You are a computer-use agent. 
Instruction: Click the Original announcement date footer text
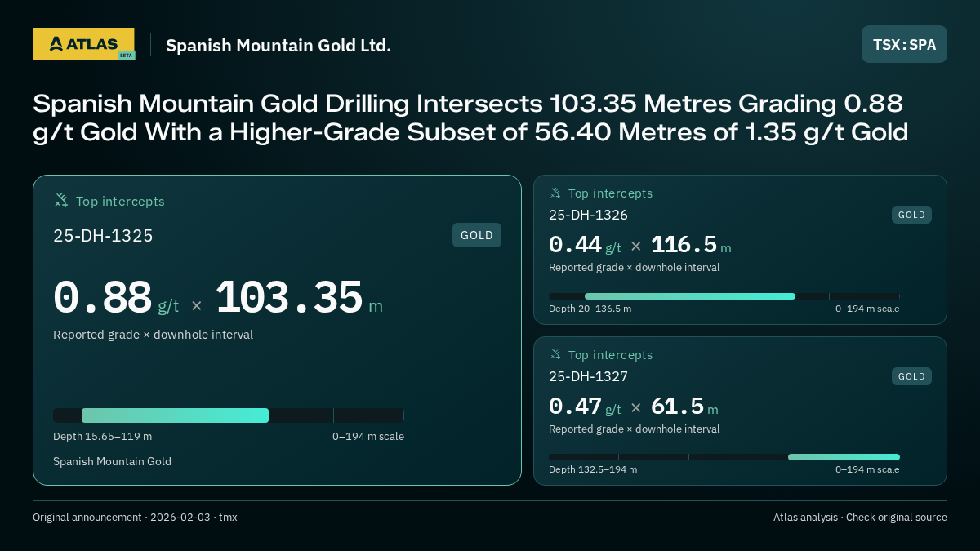[x=135, y=518]
